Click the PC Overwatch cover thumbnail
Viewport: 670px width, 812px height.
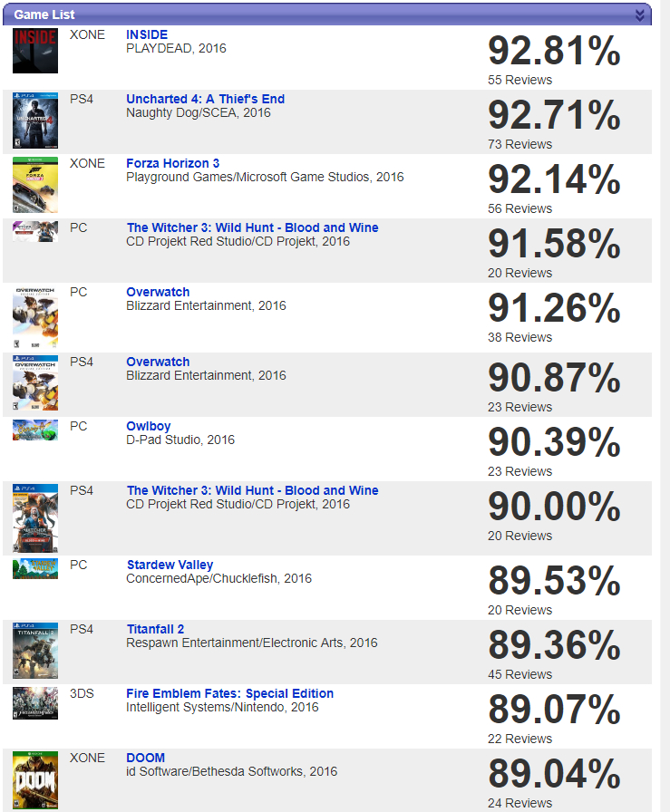pyautogui.click(x=35, y=318)
